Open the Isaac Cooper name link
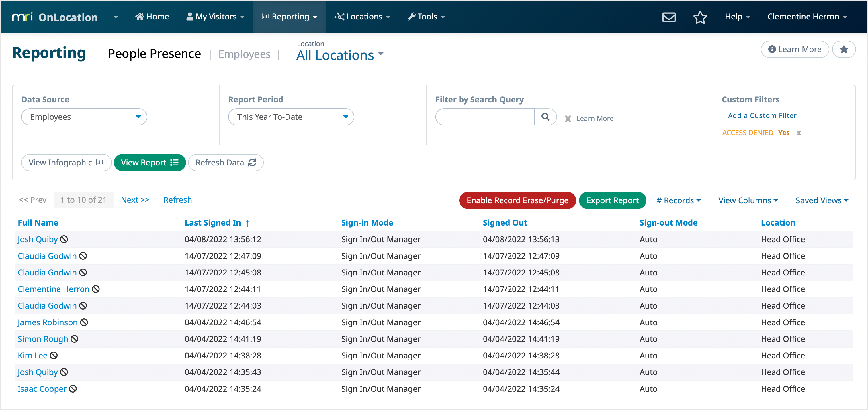868x410 pixels. coord(42,389)
